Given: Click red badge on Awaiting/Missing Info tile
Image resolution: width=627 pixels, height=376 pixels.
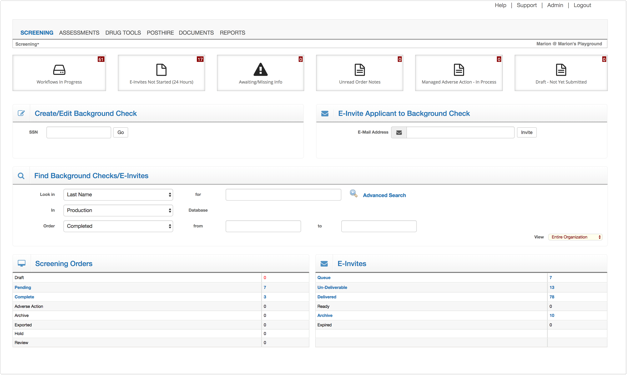Looking at the screenshot, I should pyautogui.click(x=301, y=59).
